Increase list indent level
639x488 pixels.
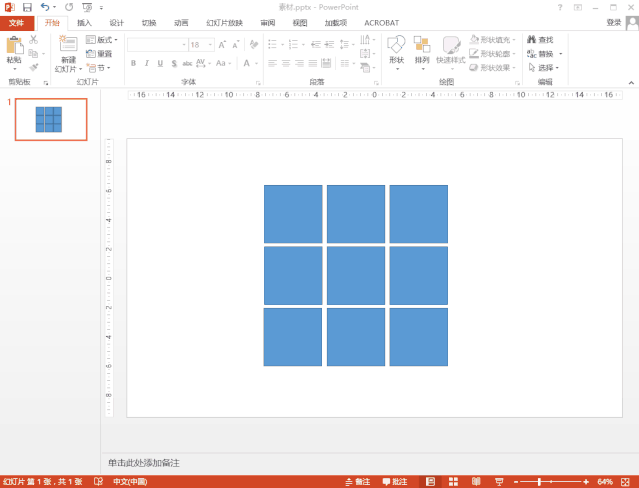[x=329, y=44]
